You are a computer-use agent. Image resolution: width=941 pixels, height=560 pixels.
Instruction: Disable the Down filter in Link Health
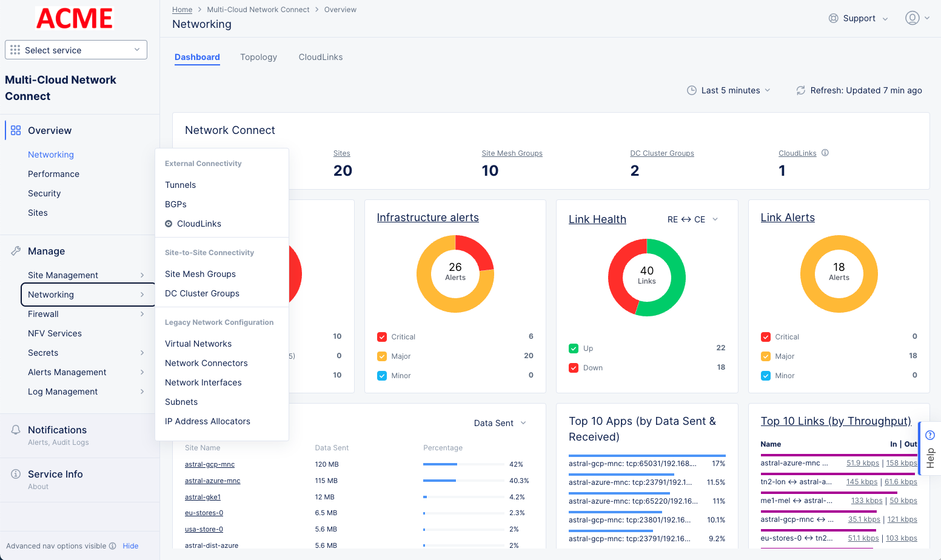pos(573,367)
